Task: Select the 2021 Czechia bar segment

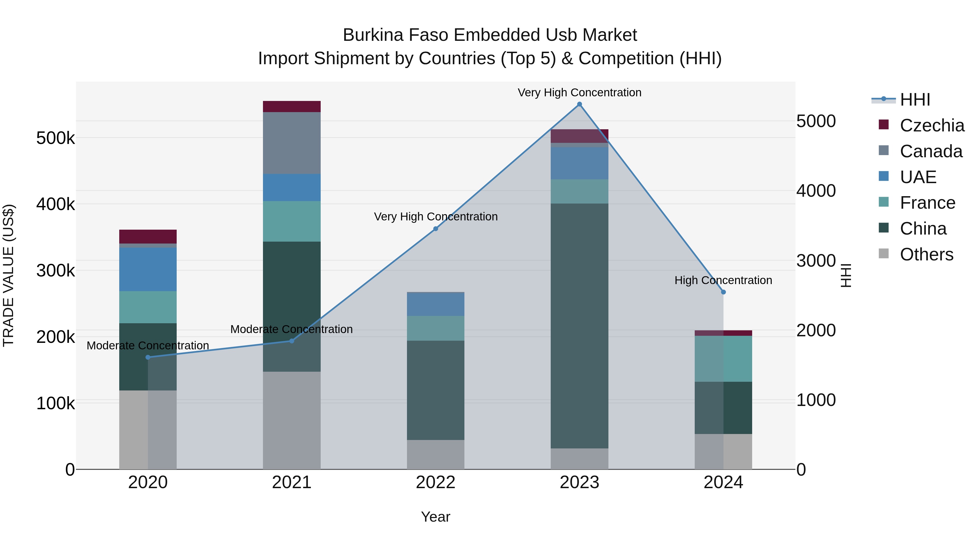Action: (x=292, y=106)
